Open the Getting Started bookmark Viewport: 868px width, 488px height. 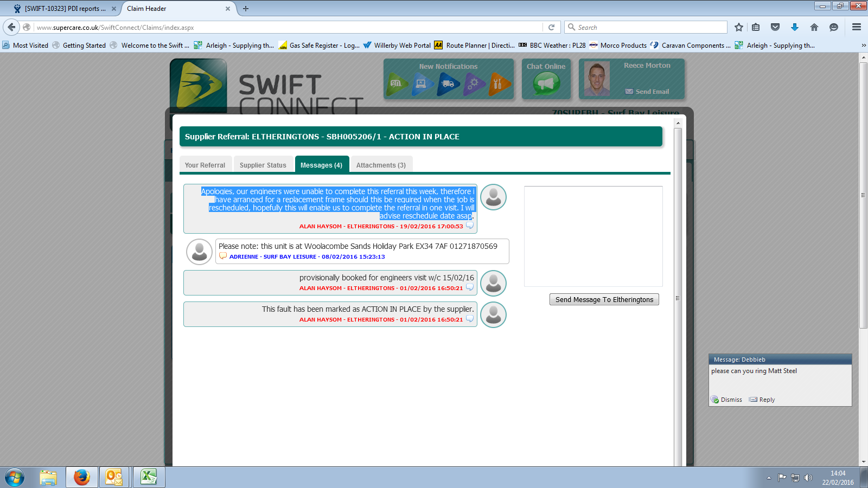(x=79, y=46)
